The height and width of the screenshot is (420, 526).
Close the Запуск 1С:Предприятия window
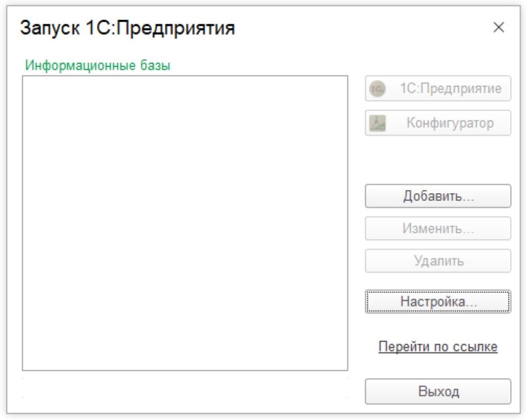[498, 28]
